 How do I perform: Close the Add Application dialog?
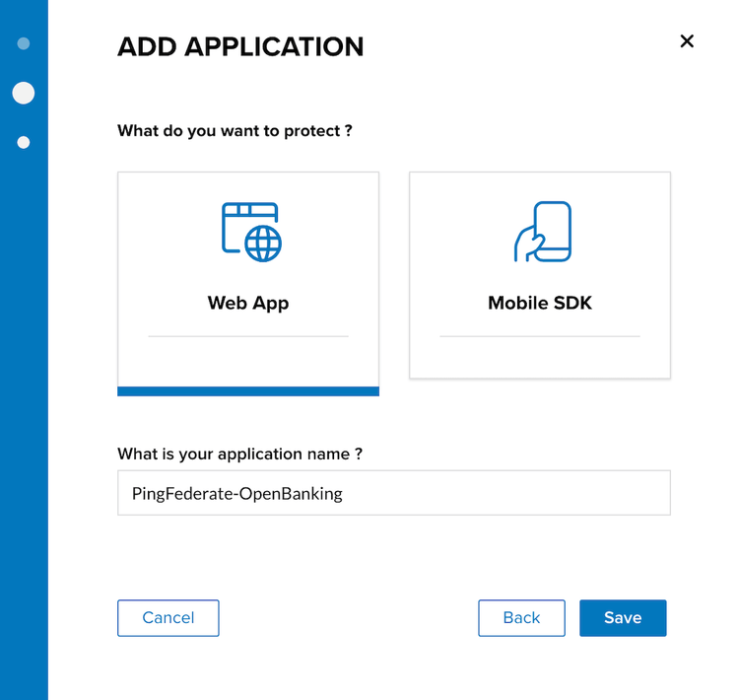click(687, 40)
